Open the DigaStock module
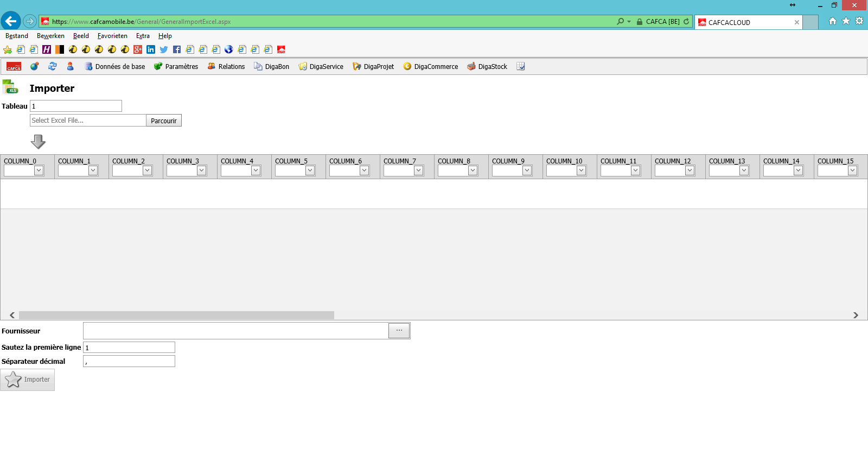The width and height of the screenshot is (868, 467). [x=487, y=67]
